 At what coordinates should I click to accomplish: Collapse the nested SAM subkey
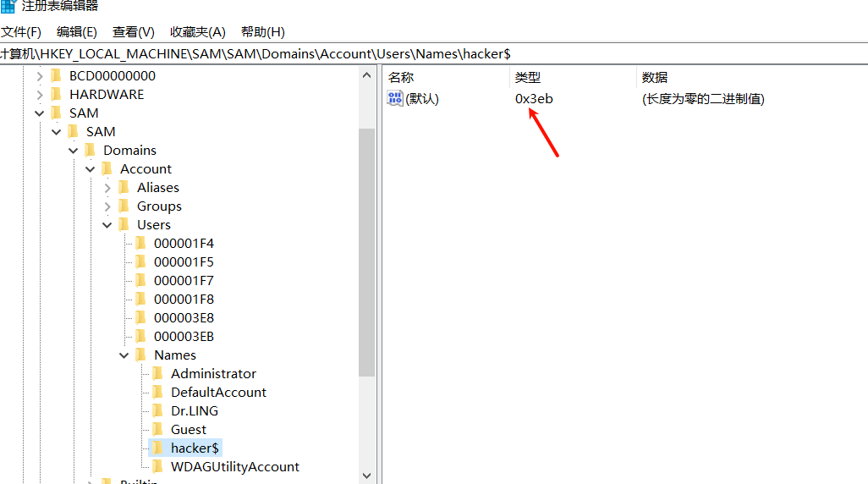tap(57, 132)
